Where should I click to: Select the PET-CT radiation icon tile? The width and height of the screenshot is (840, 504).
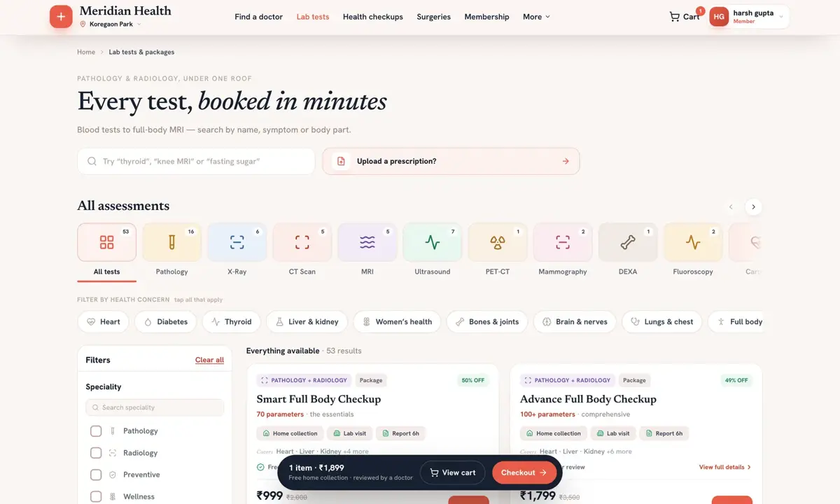click(x=498, y=242)
